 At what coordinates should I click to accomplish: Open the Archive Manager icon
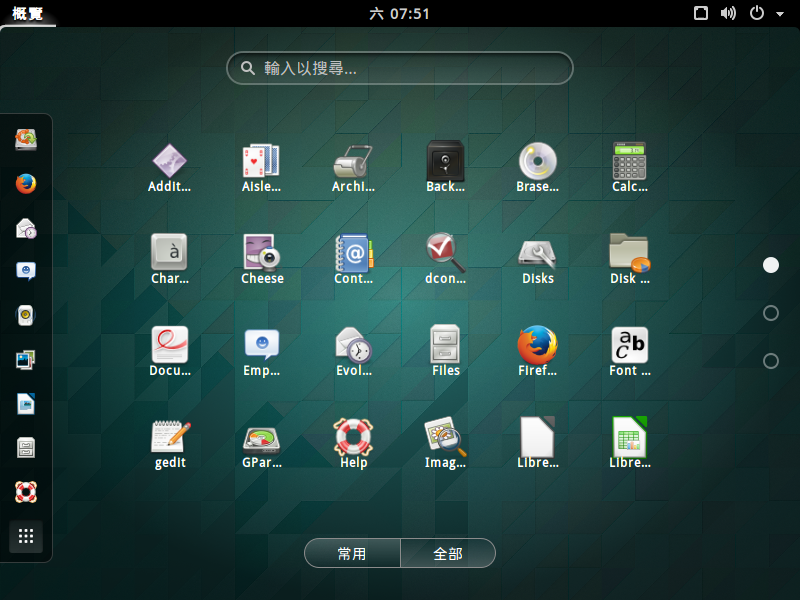(x=353, y=161)
